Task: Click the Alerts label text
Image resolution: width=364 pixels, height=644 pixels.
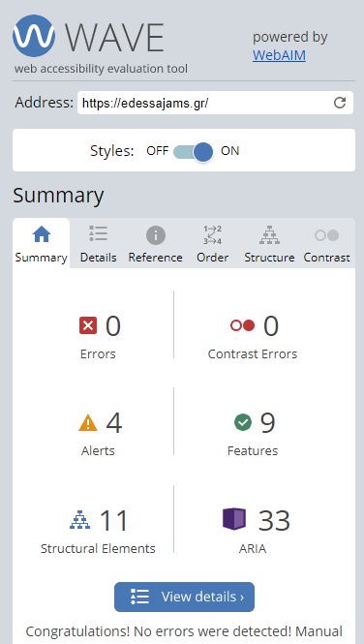Action: click(98, 450)
